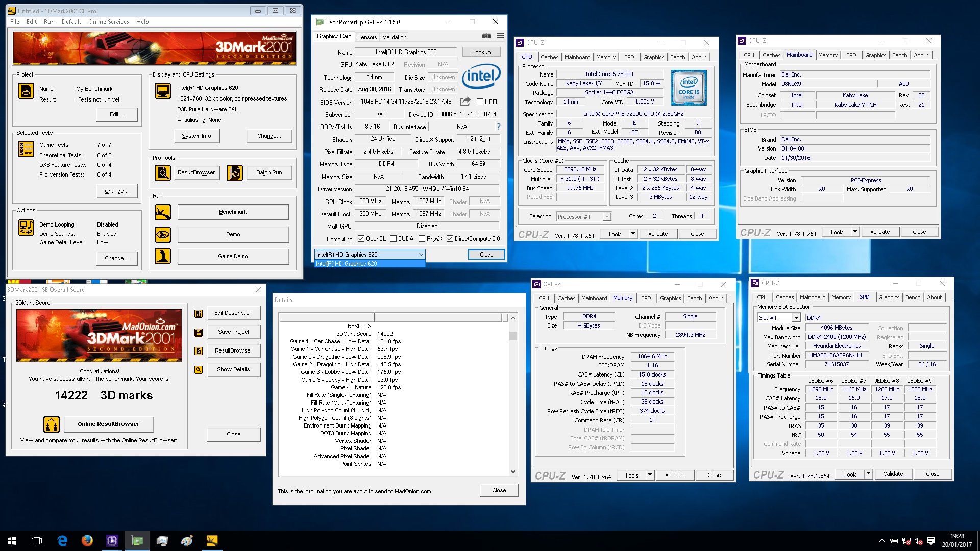Click the GPU-Z screenshot camera icon
The image size is (980, 551).
point(486,36)
